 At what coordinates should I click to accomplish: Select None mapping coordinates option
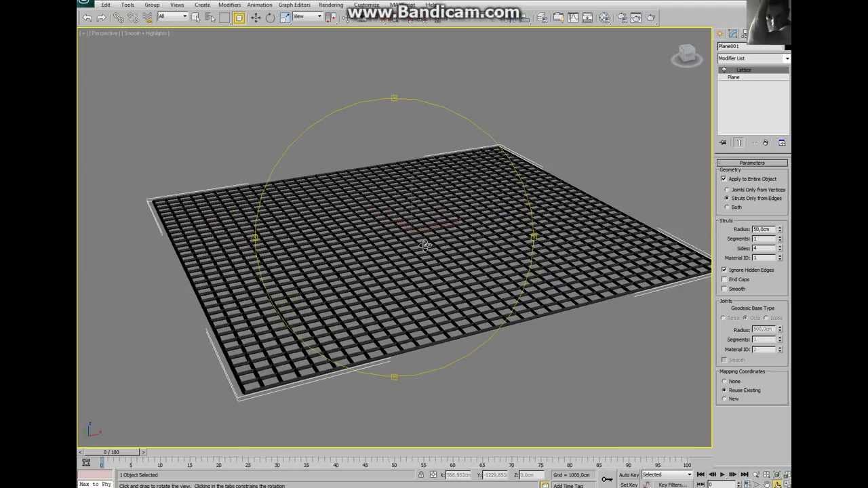point(725,382)
